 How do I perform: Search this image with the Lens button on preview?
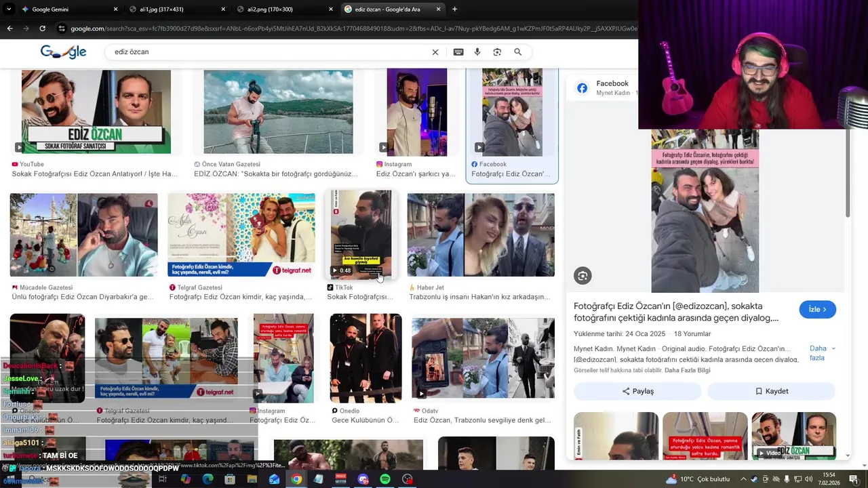[583, 275]
